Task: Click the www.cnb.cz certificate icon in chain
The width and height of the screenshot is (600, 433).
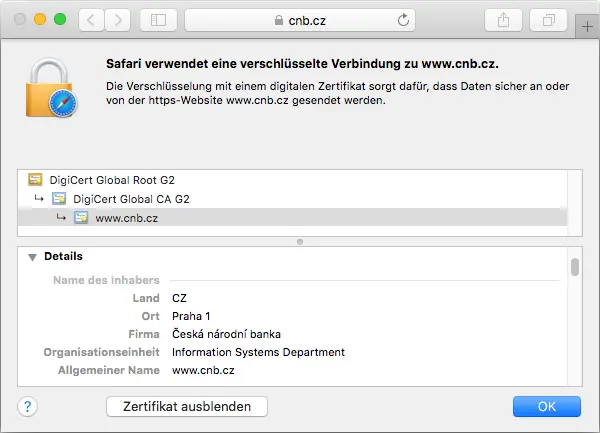Action: coord(81,218)
